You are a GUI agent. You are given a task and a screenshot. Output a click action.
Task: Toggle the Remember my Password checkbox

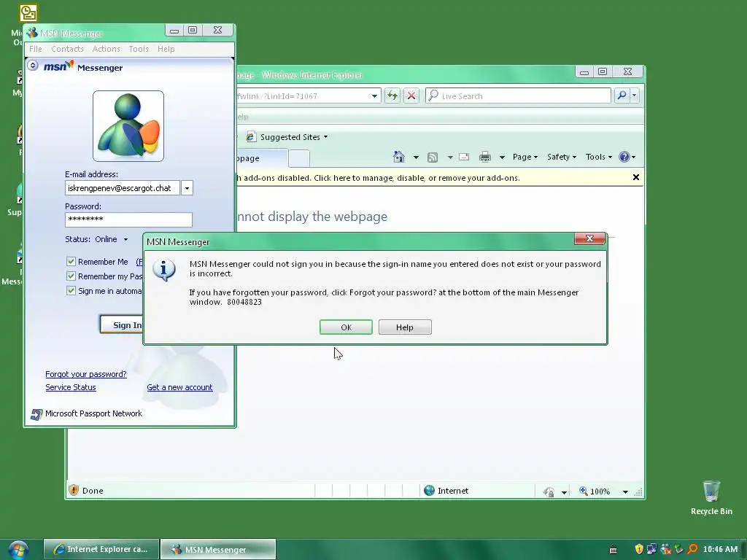(x=71, y=276)
